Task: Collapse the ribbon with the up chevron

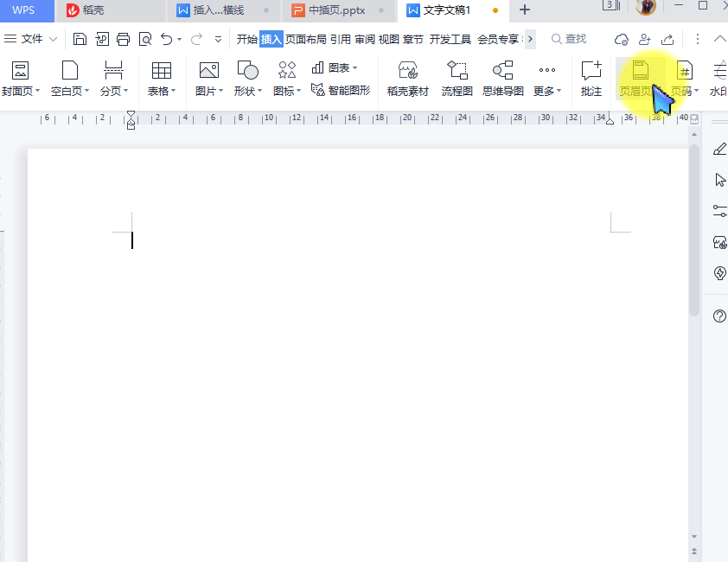Action: (719, 39)
